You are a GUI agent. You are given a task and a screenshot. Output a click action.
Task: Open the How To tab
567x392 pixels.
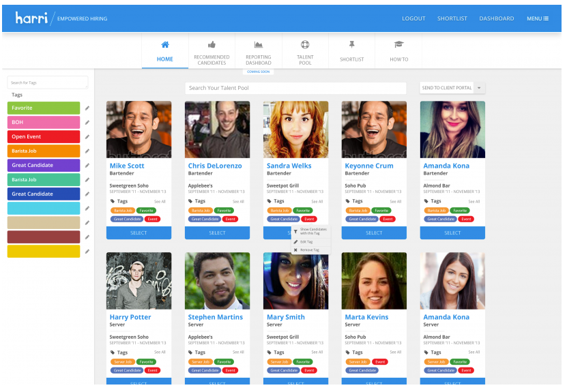[x=398, y=51]
